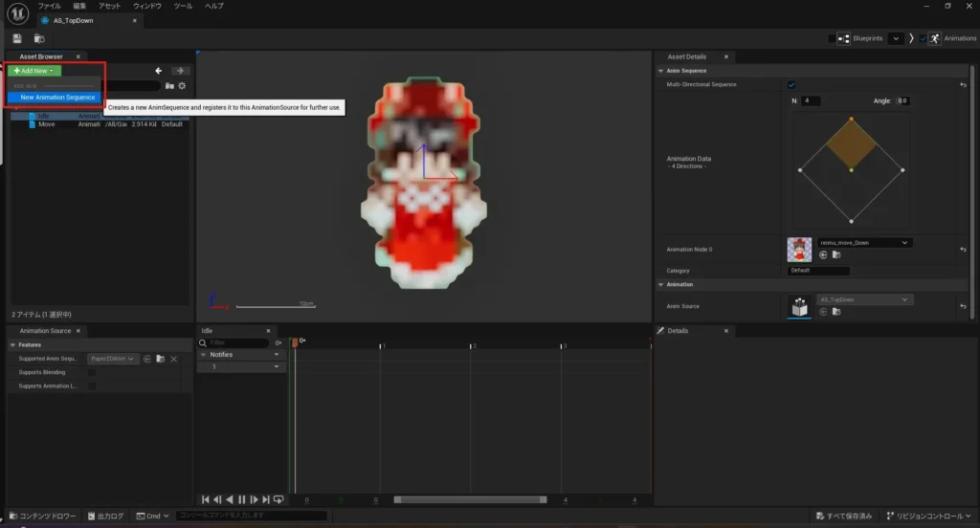Viewport: 980px width, 528px height.
Task: Open the Add New dropdown button
Action: [34, 71]
